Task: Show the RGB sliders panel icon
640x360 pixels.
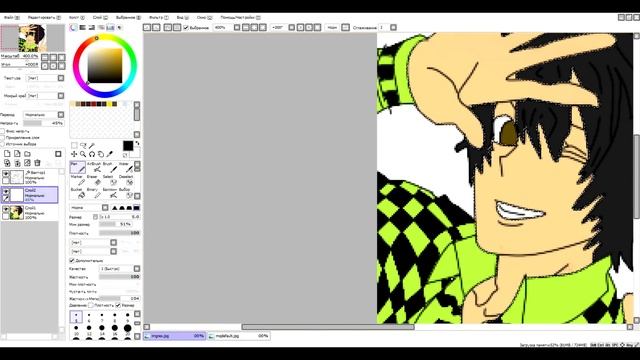Action: (82, 28)
